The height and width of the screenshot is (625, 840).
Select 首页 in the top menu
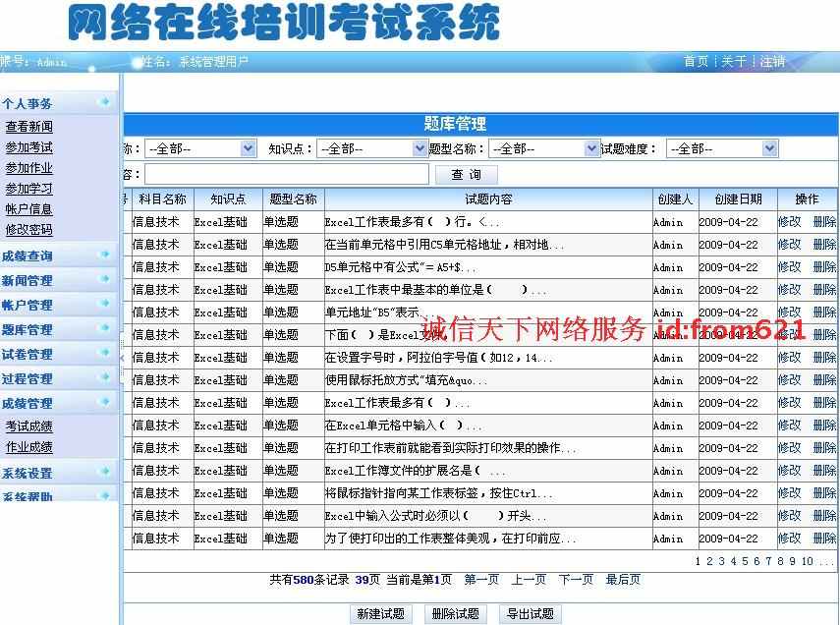click(x=696, y=59)
